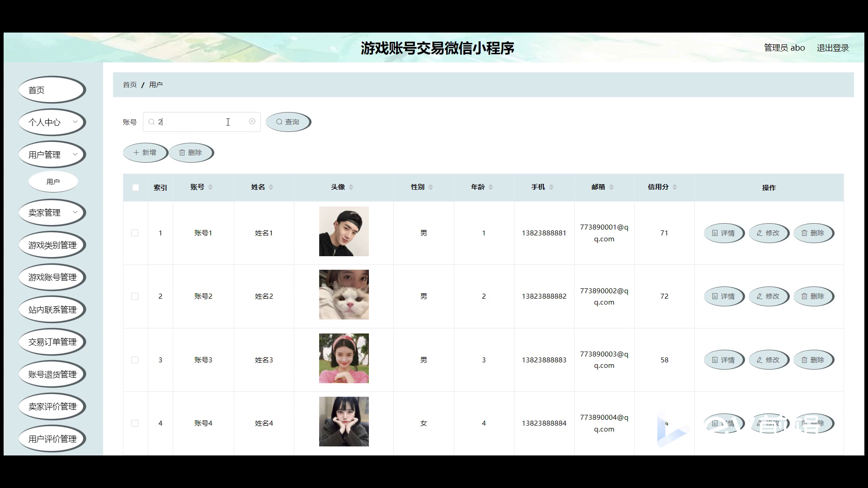Expand the 卖家管理 sidebar menu
Viewport: 868px width, 488px height.
[52, 212]
